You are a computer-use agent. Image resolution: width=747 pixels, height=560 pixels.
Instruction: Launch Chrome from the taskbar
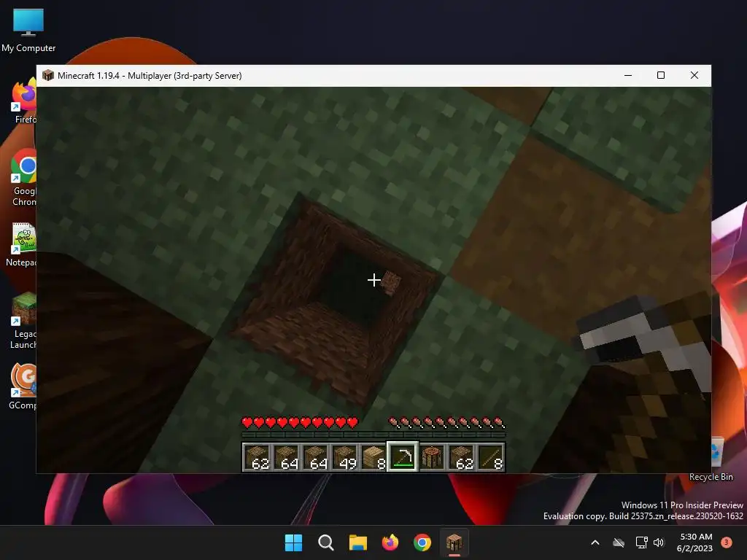tap(422, 542)
